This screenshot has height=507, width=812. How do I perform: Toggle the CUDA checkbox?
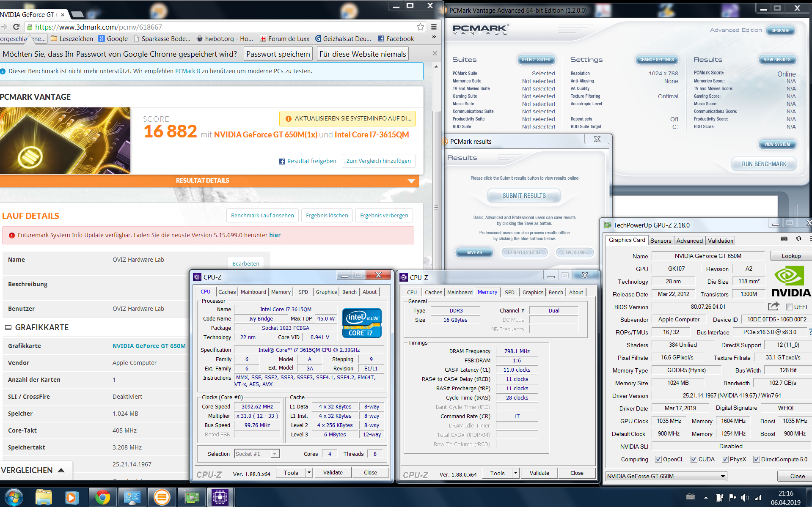(694, 459)
